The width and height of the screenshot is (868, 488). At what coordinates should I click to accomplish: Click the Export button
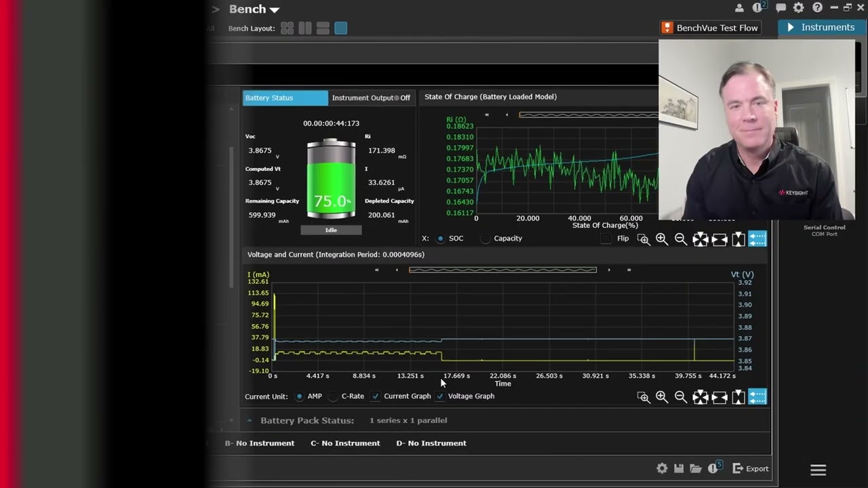click(751, 468)
